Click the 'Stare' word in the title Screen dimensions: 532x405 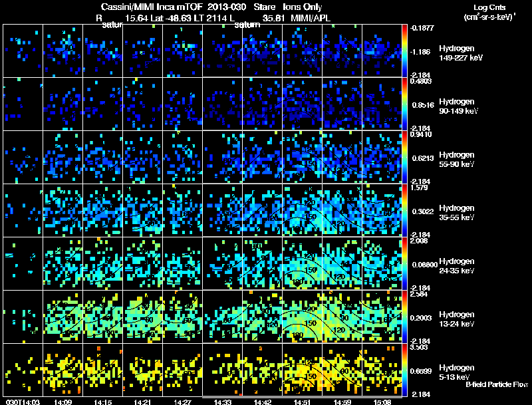(264, 7)
